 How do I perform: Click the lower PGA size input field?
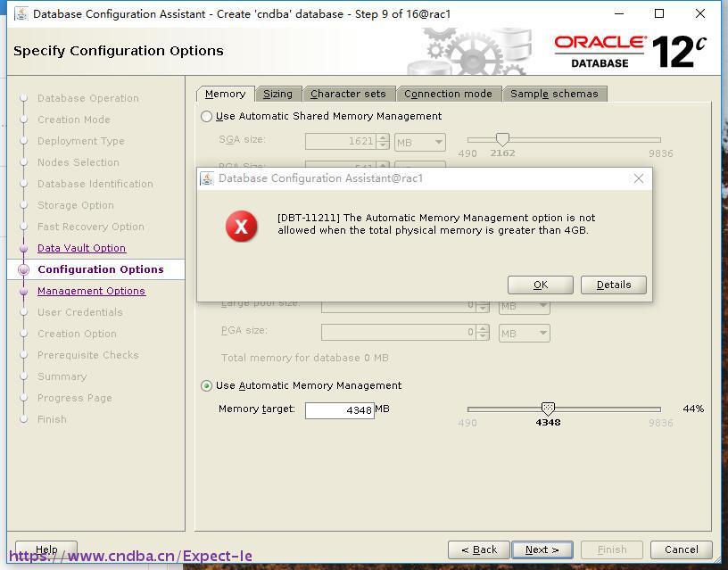(x=399, y=333)
